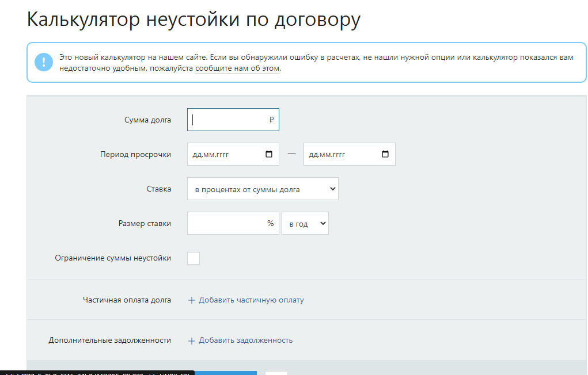The height and width of the screenshot is (375, 588).
Task: Focus the Размер ставки input field
Action: click(225, 223)
